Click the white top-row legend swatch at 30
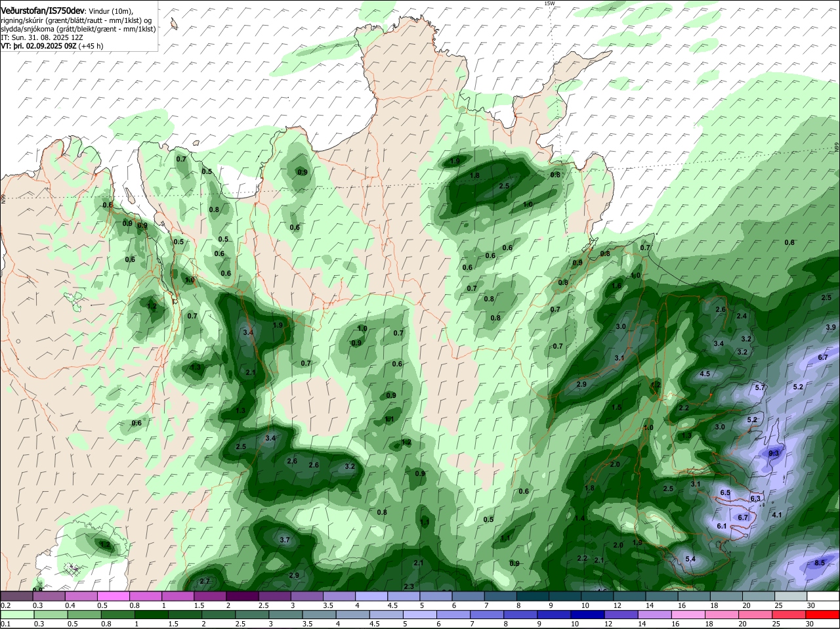 pos(824,596)
